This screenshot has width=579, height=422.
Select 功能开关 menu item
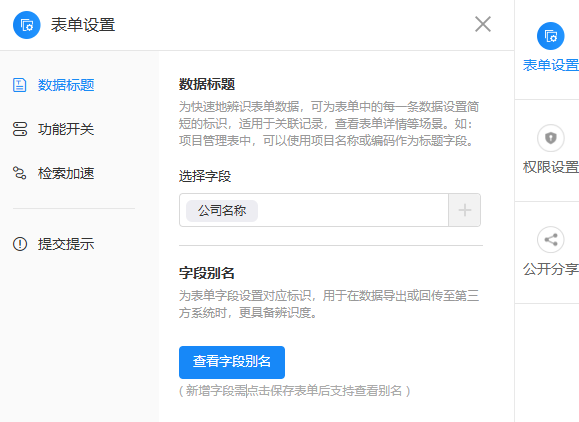[x=66, y=129]
